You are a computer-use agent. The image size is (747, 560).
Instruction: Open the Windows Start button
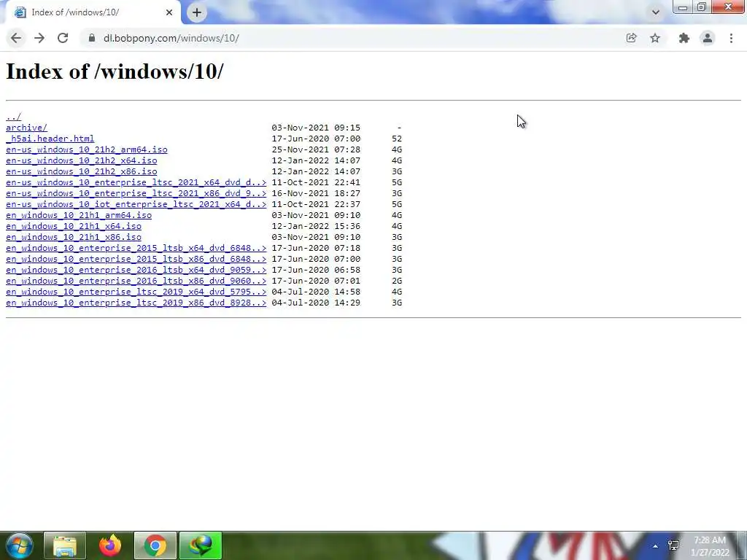(x=20, y=545)
